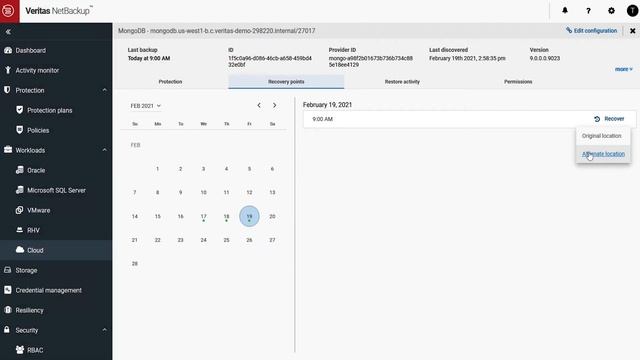The image size is (640, 360).
Task: Click the Storage drive icon
Action: pyautogui.click(x=7, y=270)
